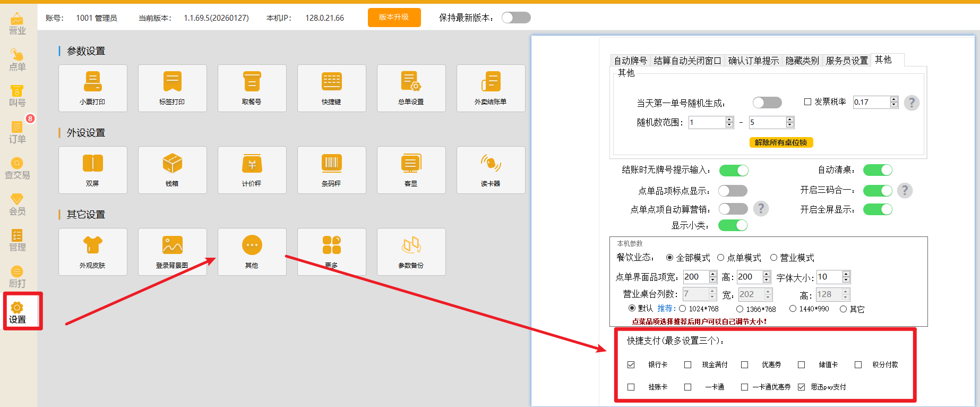This screenshot has height=407, width=980.
Task: Toggle the 保持最新版本 switch
Action: tap(515, 18)
